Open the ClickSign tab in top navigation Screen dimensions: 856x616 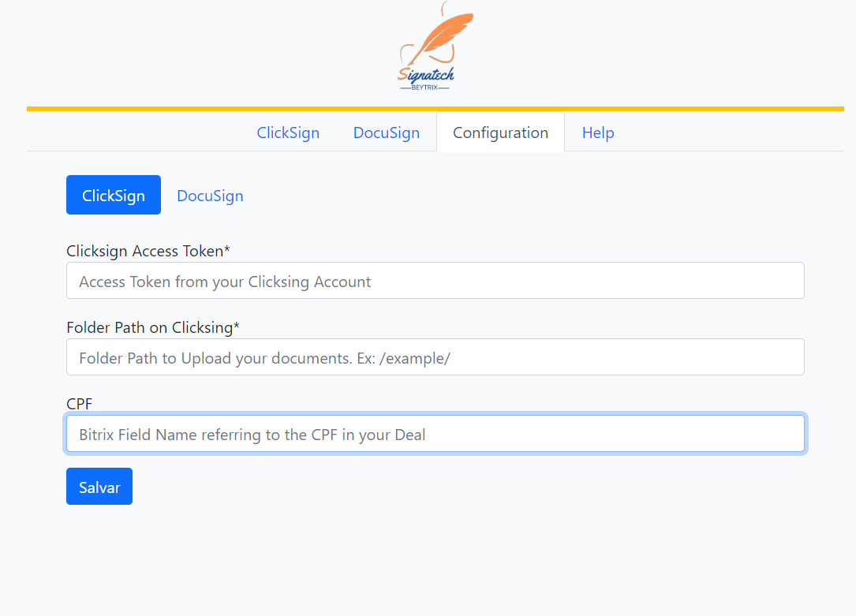[x=288, y=133]
